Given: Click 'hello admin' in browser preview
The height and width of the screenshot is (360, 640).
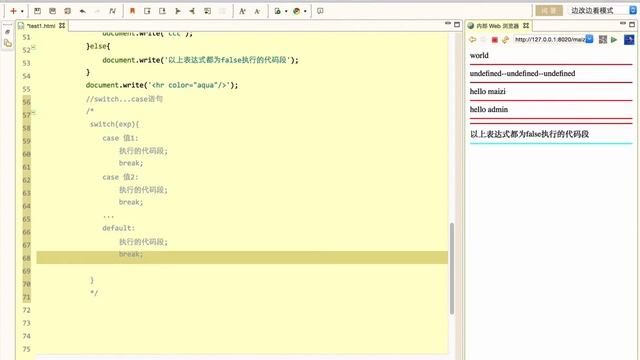Looking at the screenshot, I should point(489,109).
